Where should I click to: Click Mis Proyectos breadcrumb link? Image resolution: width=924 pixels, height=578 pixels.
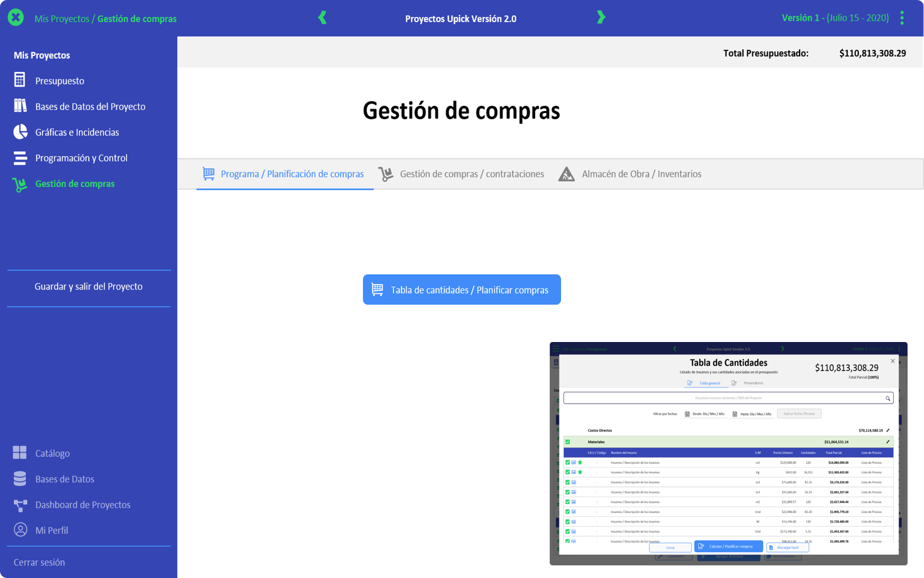pos(61,19)
